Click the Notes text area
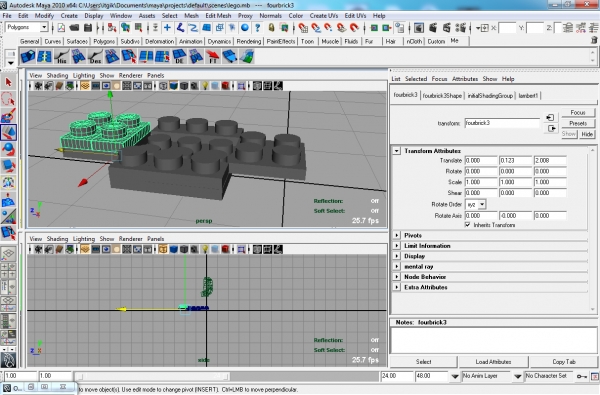Viewport: 600px width, 395px height. click(x=493, y=340)
